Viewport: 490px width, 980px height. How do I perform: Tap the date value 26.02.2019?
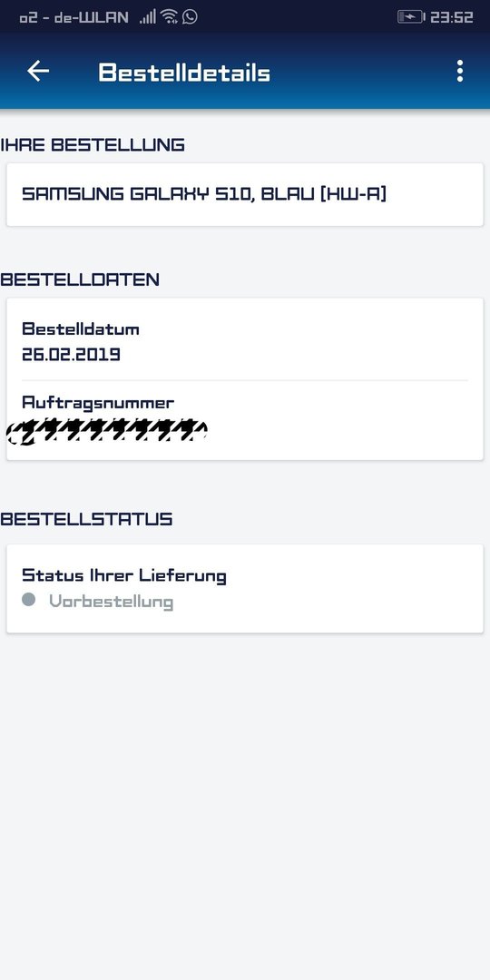click(x=72, y=355)
